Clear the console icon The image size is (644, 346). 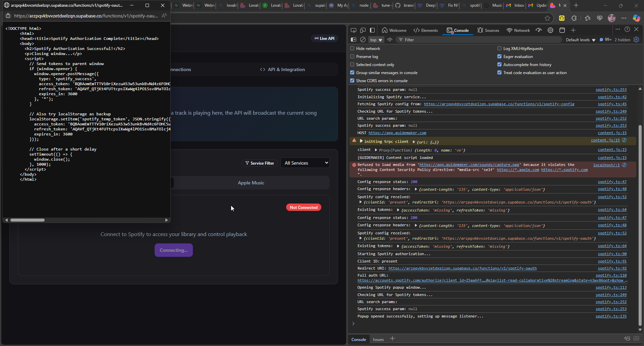(x=363, y=40)
